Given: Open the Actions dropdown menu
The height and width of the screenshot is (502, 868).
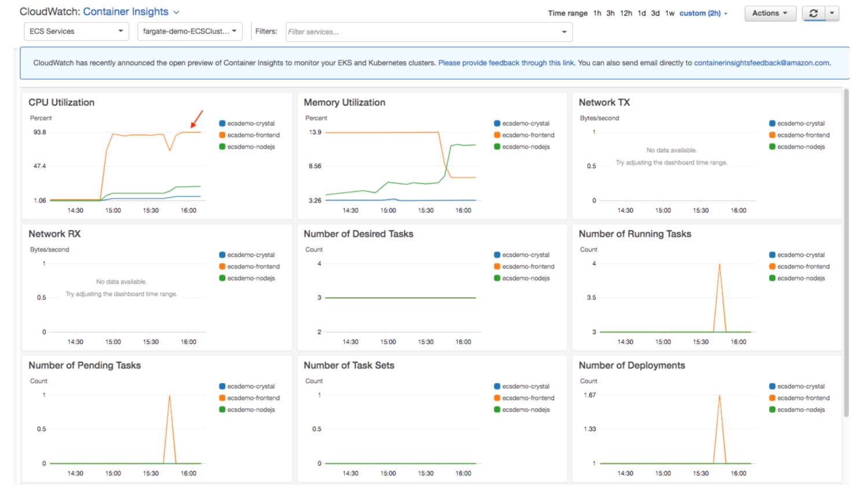Looking at the screenshot, I should click(x=770, y=13).
